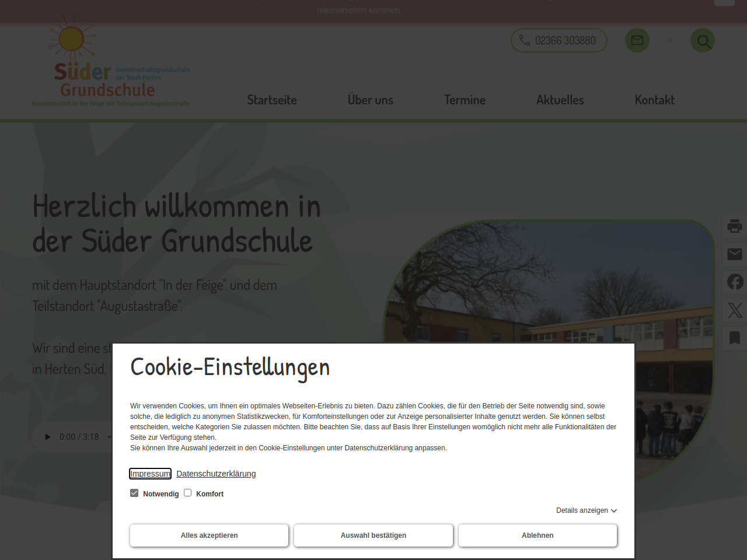Expand Details anzeigen in cookie dialog
Screen dimensions: 747x560
(x=586, y=510)
